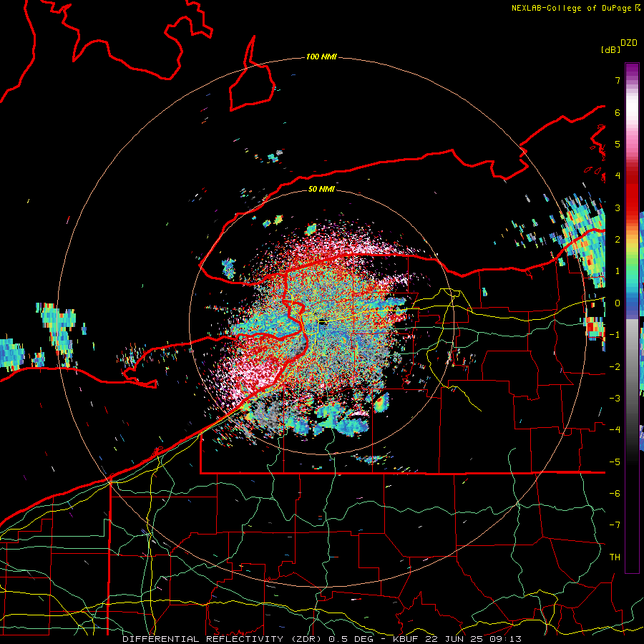The height and width of the screenshot is (644, 644).
Task: Click the DZD legend heading
Action: click(x=629, y=43)
